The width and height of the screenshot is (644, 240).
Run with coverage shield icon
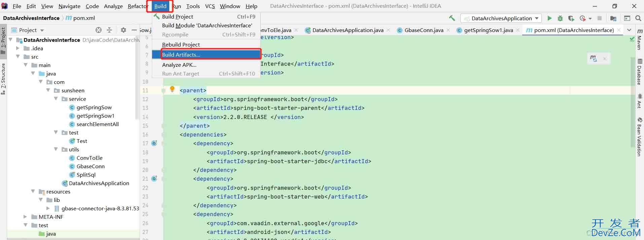[x=571, y=18]
